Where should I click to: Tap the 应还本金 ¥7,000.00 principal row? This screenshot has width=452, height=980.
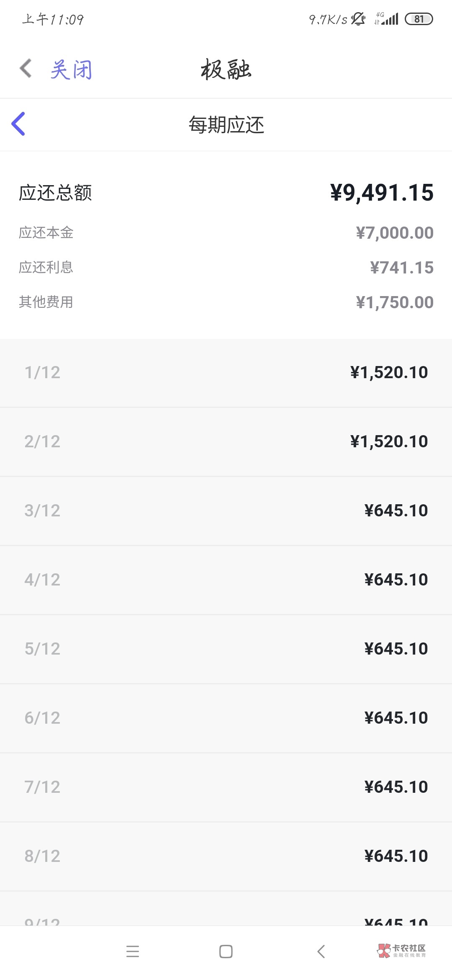click(x=226, y=233)
